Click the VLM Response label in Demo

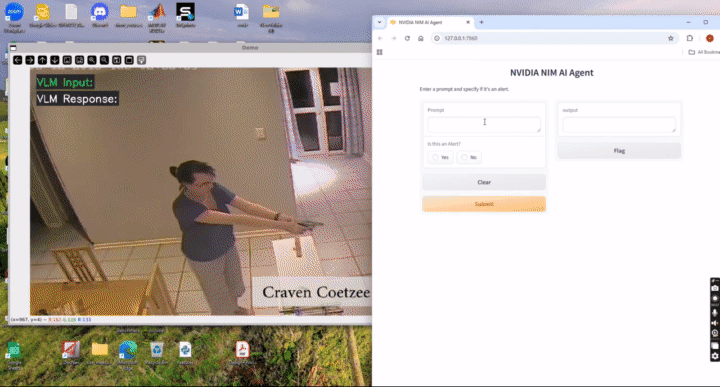pos(77,99)
